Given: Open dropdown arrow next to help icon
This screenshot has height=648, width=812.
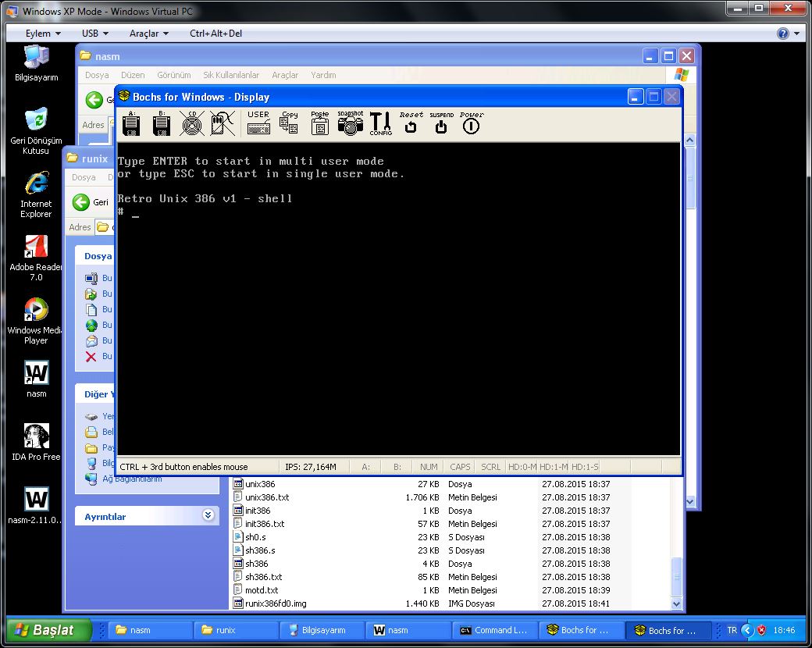Looking at the screenshot, I should click(x=796, y=34).
